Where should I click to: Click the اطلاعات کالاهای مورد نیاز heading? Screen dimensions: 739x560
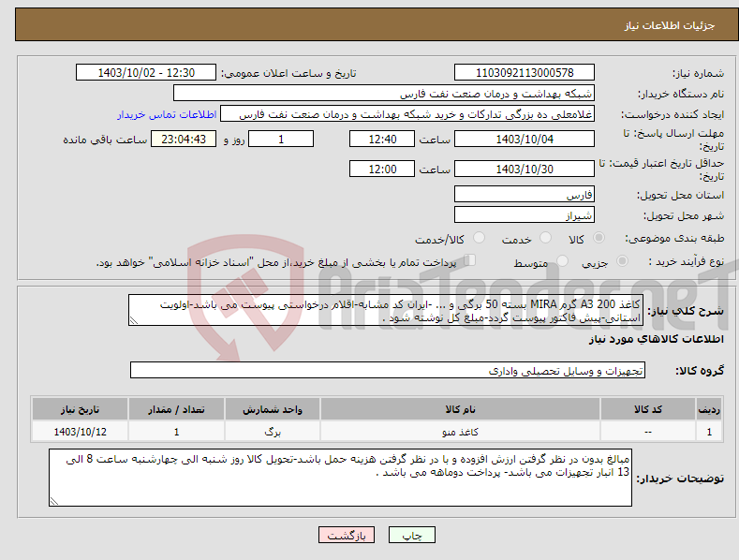(656, 339)
